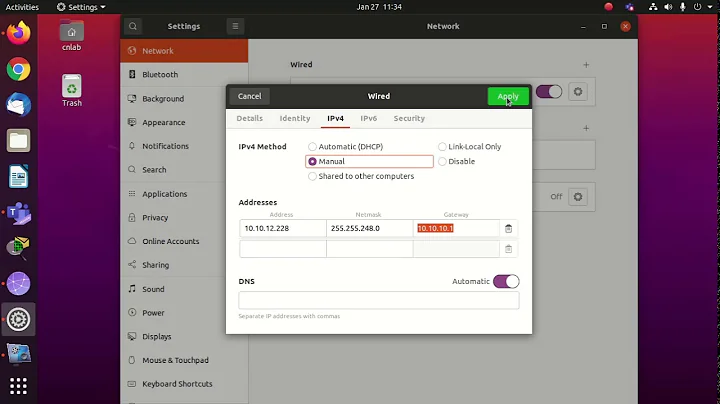The width and height of the screenshot is (720, 404).
Task: Launch LibreOffice Writer from the dock
Action: pyautogui.click(x=18, y=176)
